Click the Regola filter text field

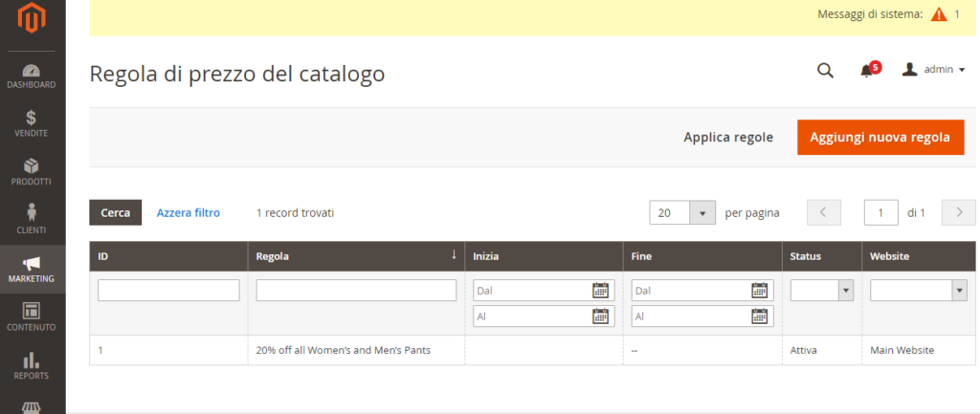click(356, 291)
